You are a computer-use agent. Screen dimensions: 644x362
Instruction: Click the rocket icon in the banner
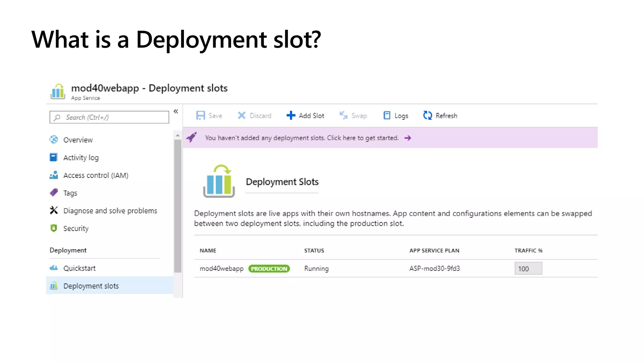[192, 137]
